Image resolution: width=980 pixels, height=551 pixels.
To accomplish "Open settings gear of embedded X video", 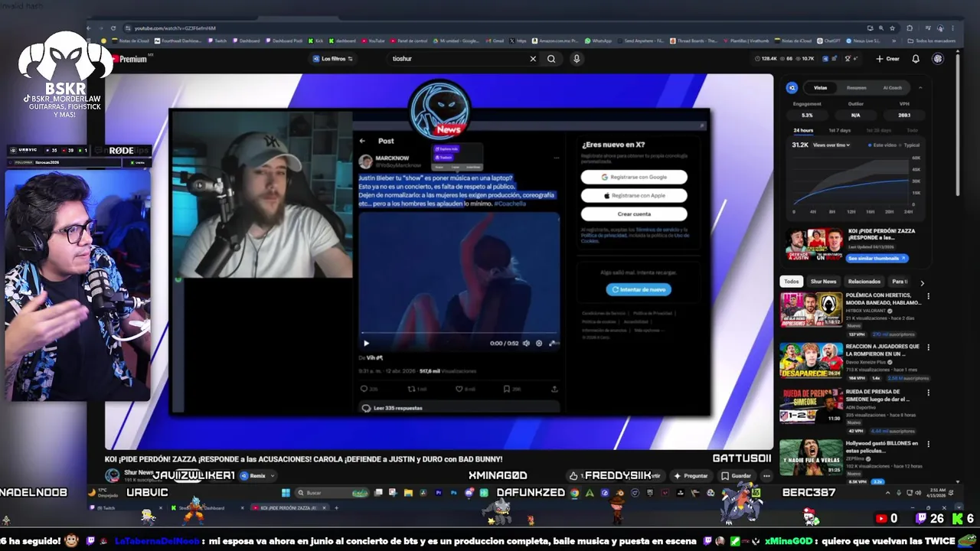I will click(x=539, y=344).
